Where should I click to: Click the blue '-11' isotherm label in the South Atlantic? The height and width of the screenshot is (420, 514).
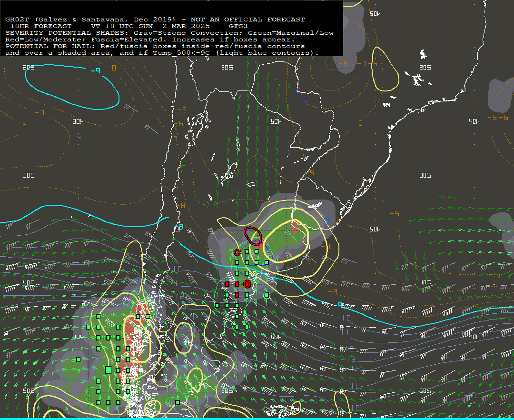pos(343,332)
